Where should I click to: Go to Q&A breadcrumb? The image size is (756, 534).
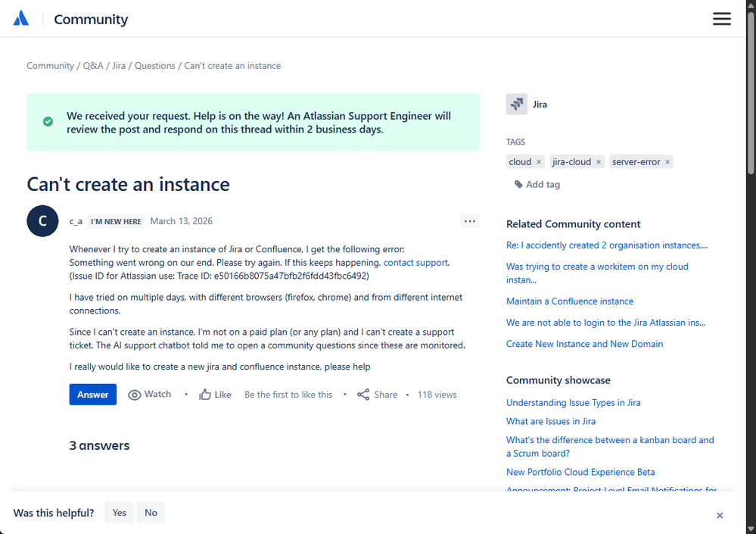pyautogui.click(x=93, y=66)
